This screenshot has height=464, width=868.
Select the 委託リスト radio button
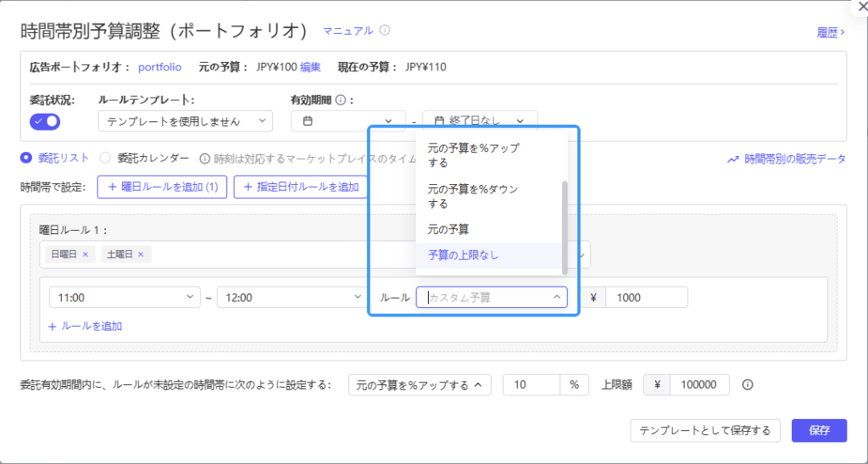coord(25,159)
